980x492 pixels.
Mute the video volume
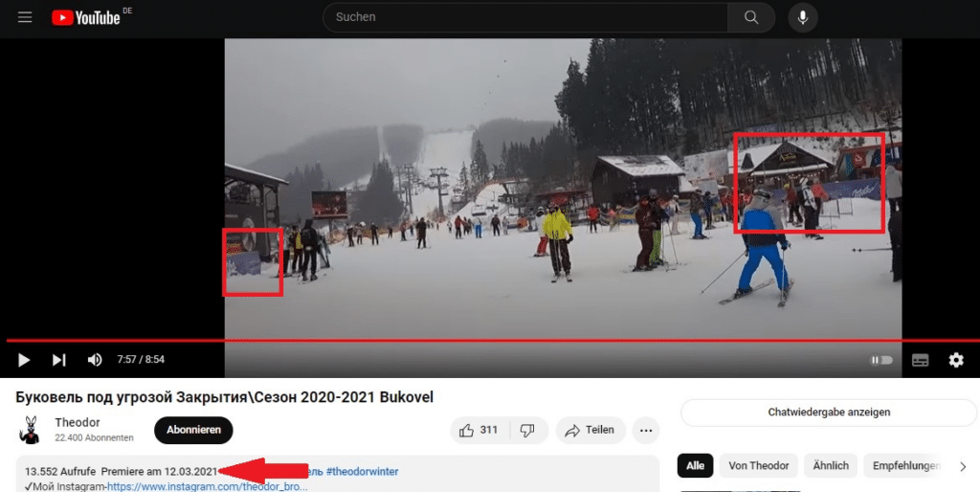point(95,360)
